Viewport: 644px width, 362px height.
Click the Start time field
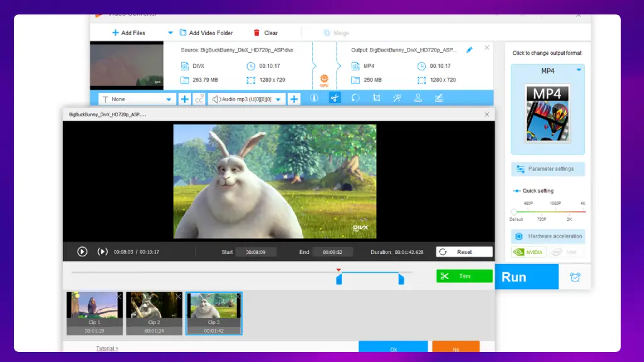point(256,252)
